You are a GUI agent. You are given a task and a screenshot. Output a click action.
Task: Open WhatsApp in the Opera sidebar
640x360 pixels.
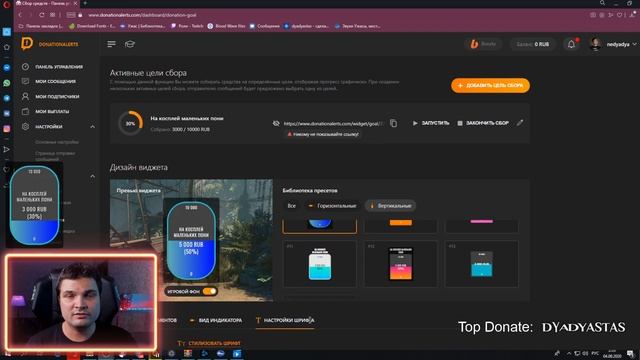pos(7,83)
